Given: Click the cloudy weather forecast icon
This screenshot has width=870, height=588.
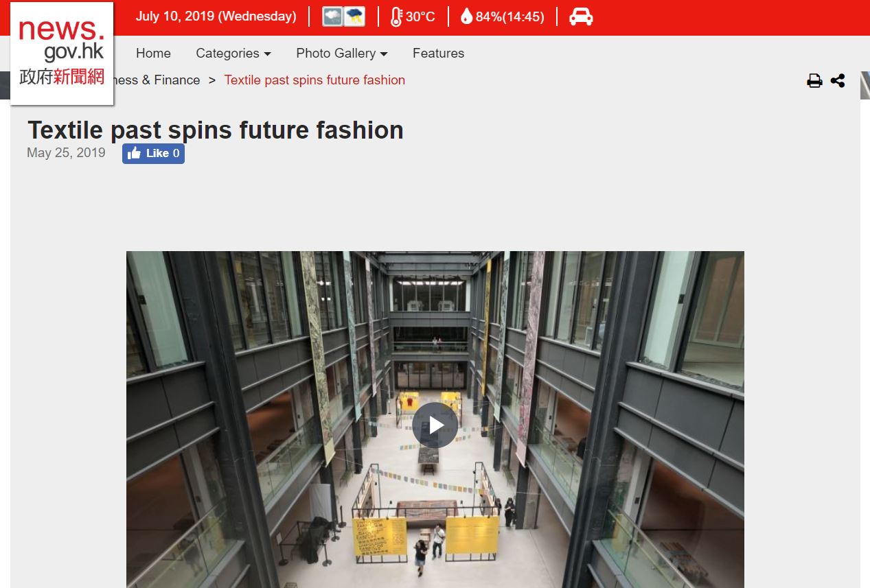Looking at the screenshot, I should (x=333, y=16).
